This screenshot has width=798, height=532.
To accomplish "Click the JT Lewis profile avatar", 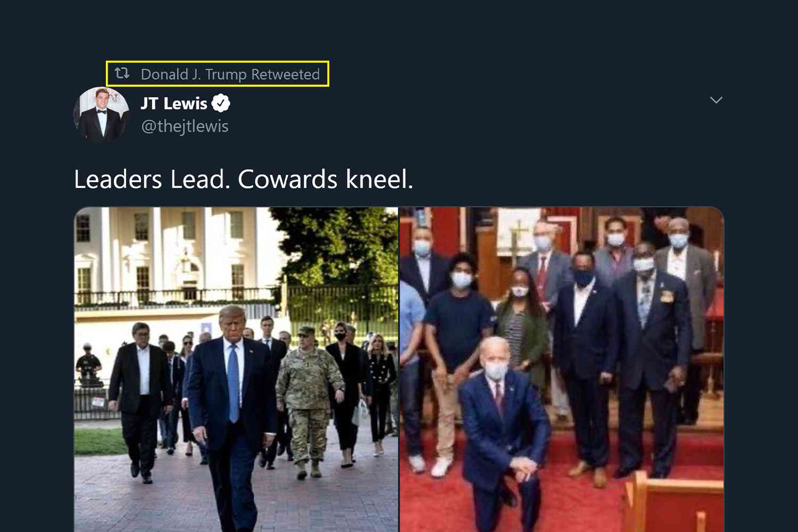I will (101, 115).
